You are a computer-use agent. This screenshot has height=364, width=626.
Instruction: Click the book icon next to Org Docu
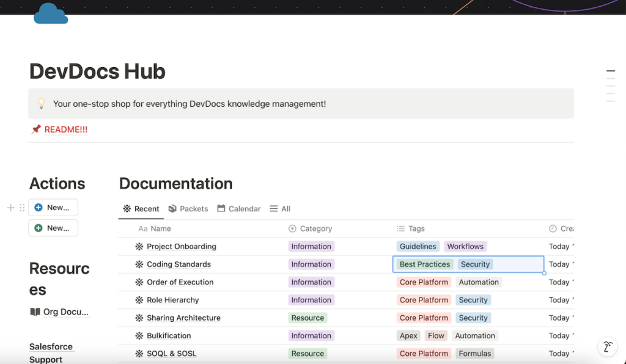(35, 311)
